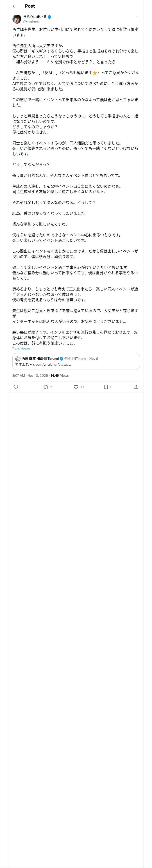
Task: Click the 3:07 AM · Nov 10, 2025 timestamp
Action: tap(30, 375)
